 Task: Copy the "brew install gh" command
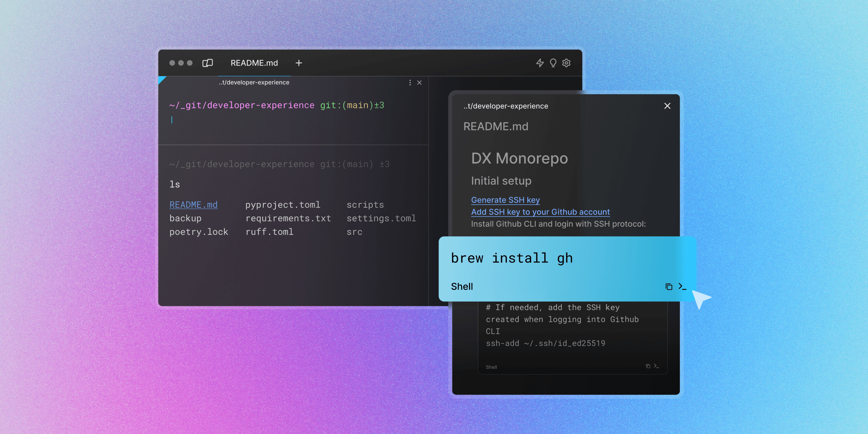(669, 286)
